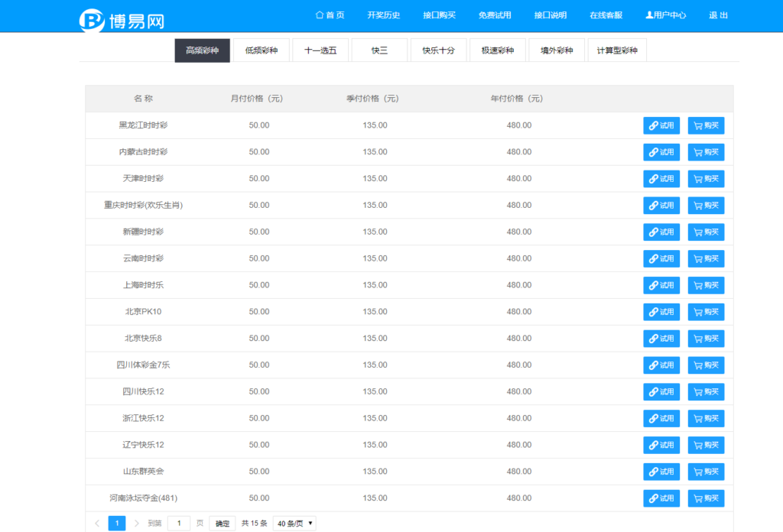783x532 pixels.
Task: Click the 试用 link icon for 山东群英会
Action: tap(655, 471)
